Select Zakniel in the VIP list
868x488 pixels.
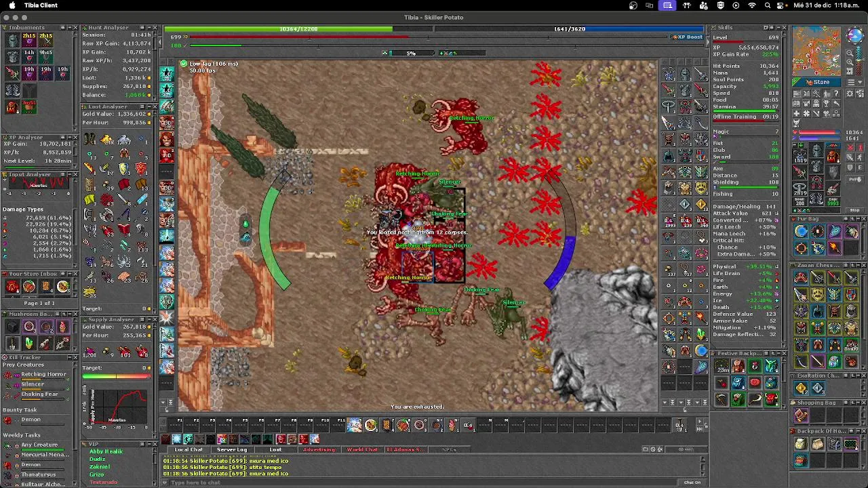(x=100, y=467)
